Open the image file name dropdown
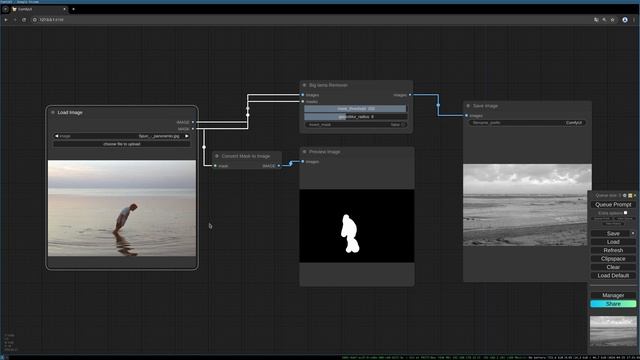 pos(122,136)
